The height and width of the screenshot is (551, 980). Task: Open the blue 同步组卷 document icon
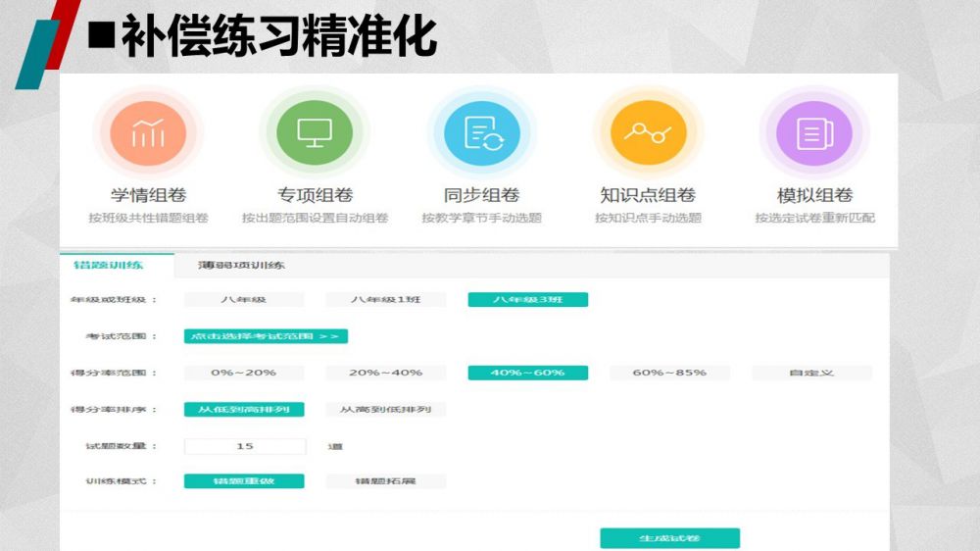[482, 132]
